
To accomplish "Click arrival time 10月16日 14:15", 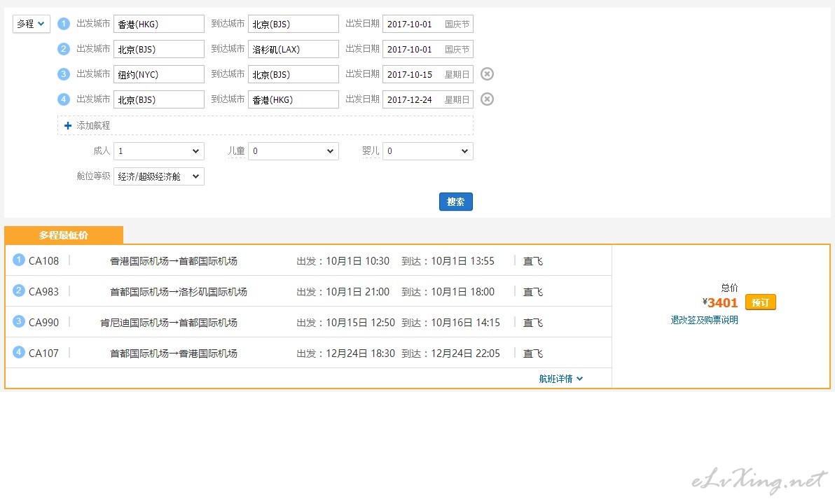I will tap(465, 323).
